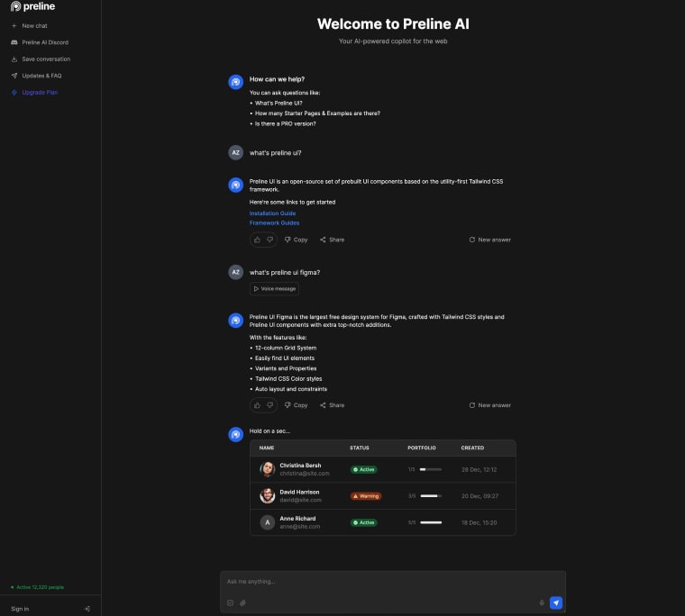Copy the Preline UI Figma answer
The width and height of the screenshot is (685, 616).
click(297, 405)
